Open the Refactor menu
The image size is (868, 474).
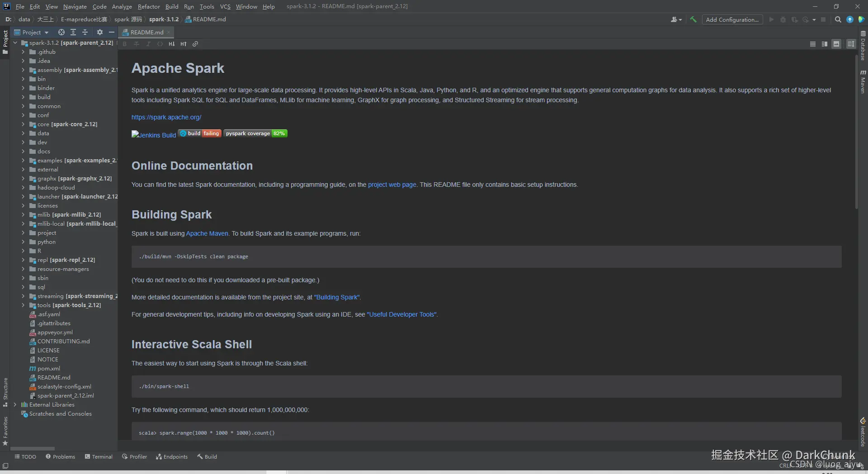pos(149,6)
